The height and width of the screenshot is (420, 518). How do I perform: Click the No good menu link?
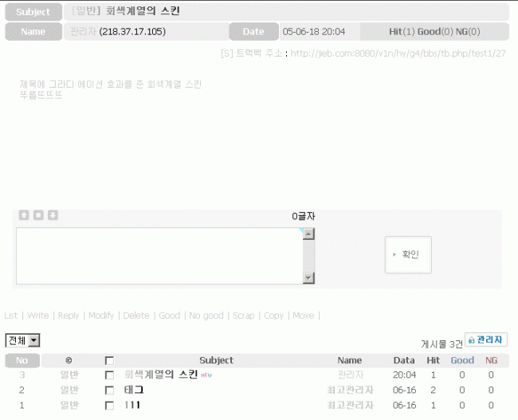[206, 316]
